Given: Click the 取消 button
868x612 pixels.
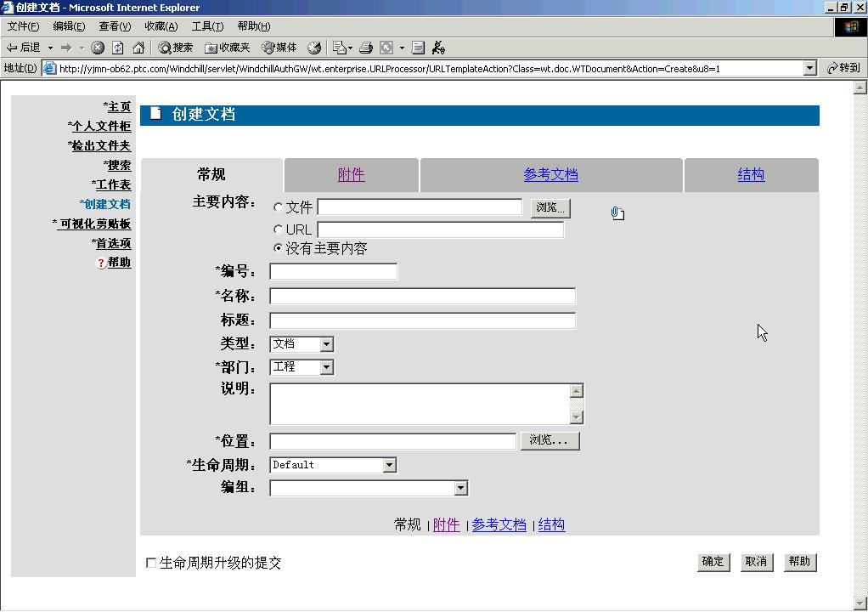Looking at the screenshot, I should 756,562.
